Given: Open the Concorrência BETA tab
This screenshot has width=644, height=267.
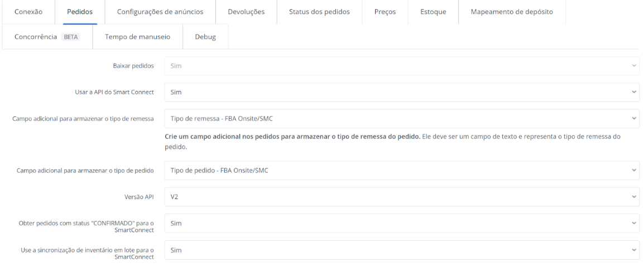Looking at the screenshot, I should pos(45,37).
